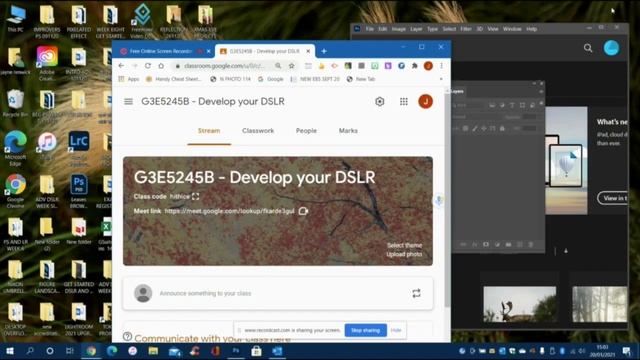This screenshot has width=640, height=360.
Task: Switch to Marks tab
Action: point(348,131)
